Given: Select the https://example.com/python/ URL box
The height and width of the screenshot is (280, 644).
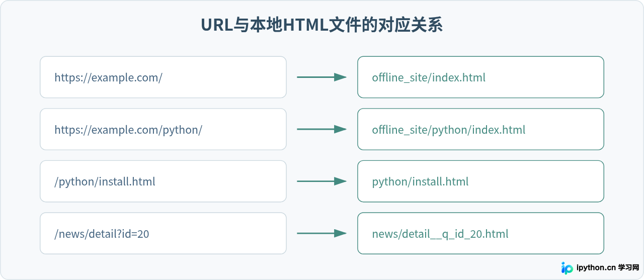Looking at the screenshot, I should coord(164,129).
